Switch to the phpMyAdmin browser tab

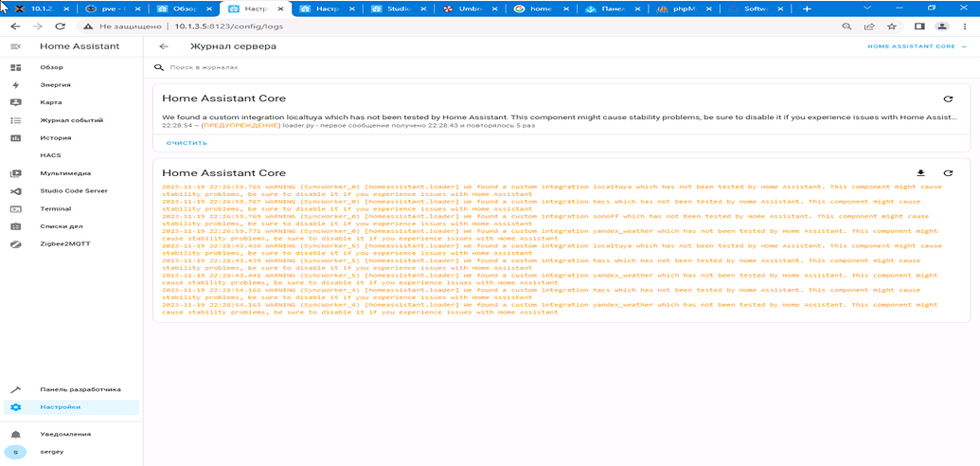coord(683,9)
